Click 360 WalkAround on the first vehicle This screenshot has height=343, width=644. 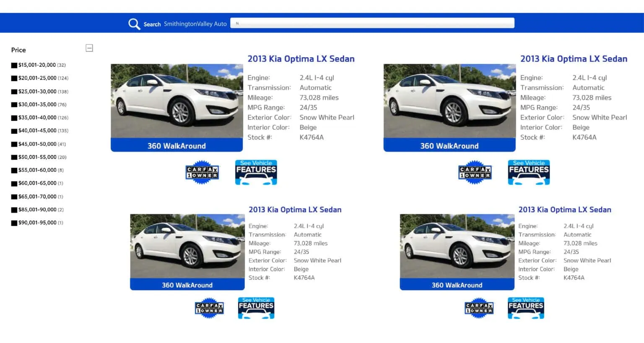point(177,146)
